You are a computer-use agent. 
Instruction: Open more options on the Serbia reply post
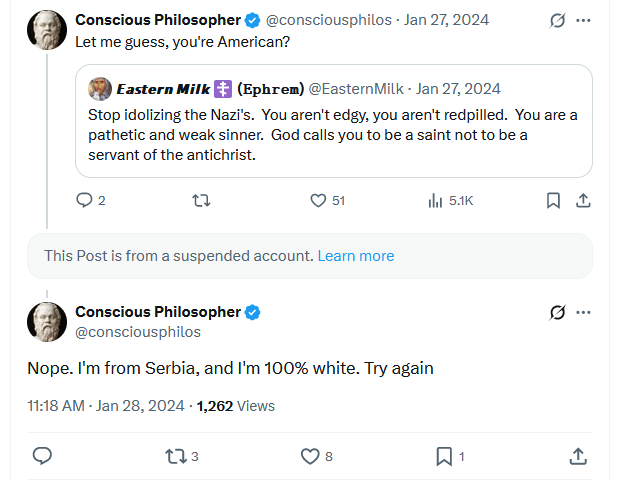pos(584,312)
